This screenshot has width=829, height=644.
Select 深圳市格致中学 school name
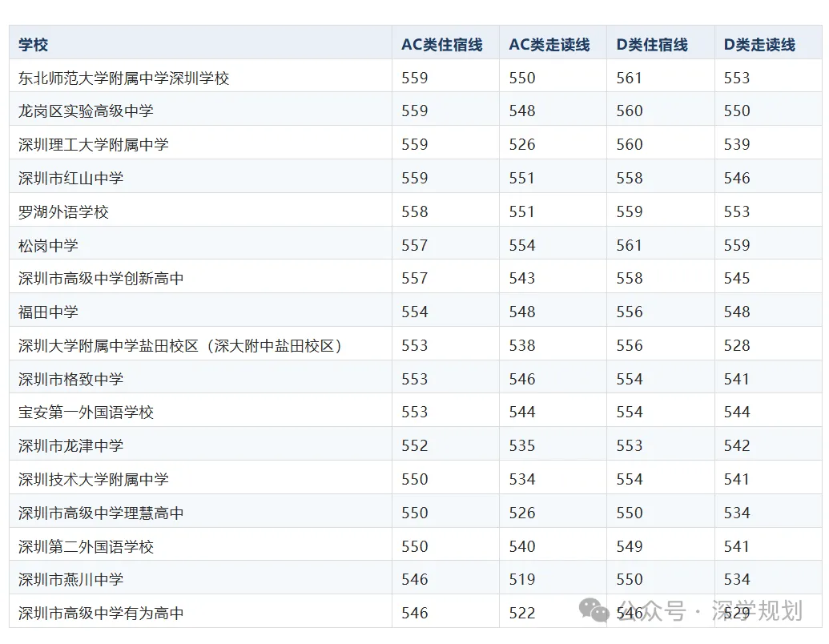click(70, 379)
